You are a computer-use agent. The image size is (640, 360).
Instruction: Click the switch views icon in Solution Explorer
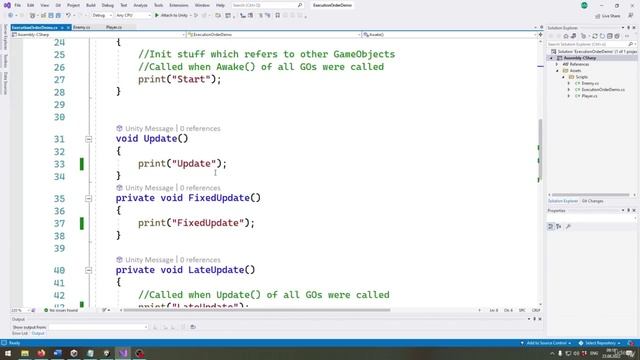pos(573,36)
